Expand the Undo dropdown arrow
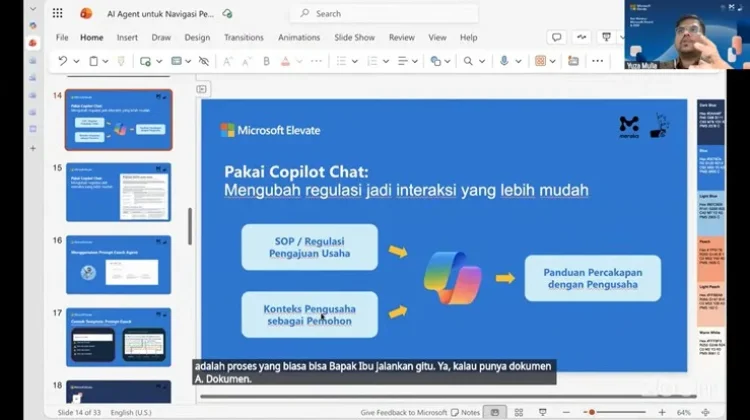 pos(76,61)
